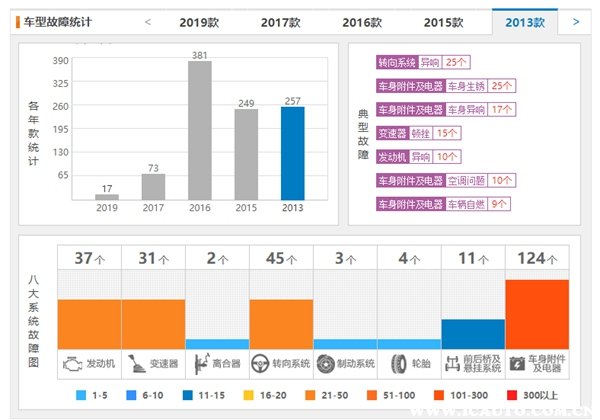Click the brake system (制动系统) icon
The height and width of the screenshot is (420, 600).
326,362
